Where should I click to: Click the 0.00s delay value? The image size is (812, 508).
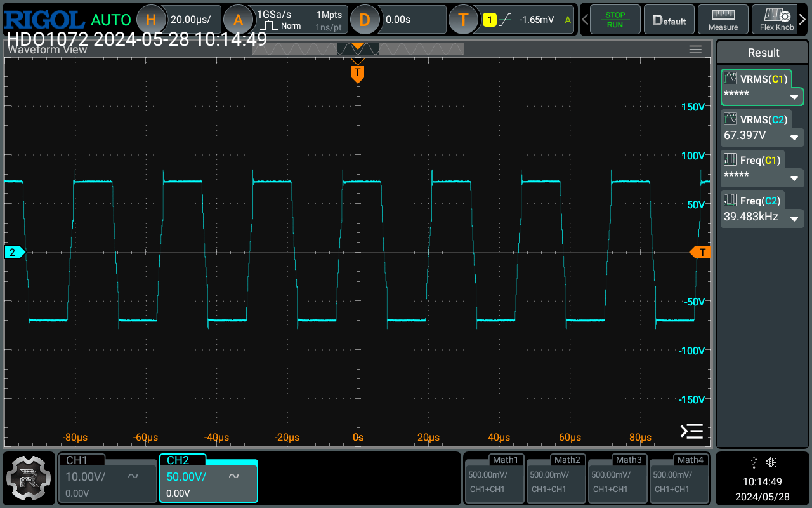coord(398,20)
